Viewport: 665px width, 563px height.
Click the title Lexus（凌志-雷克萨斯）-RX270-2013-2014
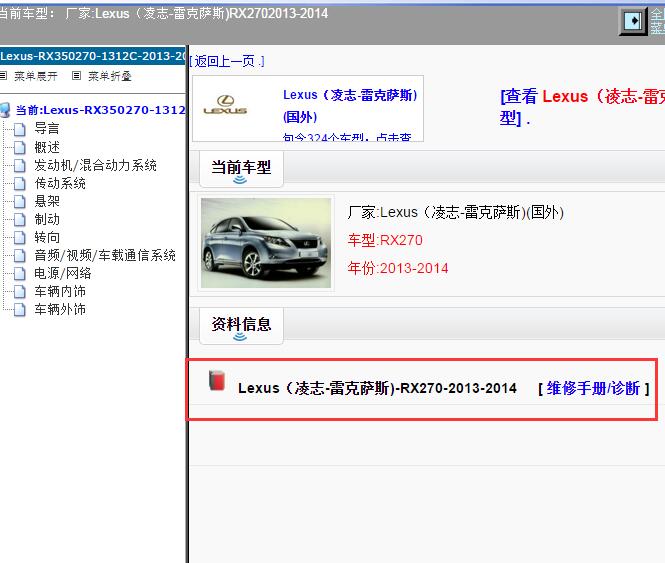click(377, 388)
